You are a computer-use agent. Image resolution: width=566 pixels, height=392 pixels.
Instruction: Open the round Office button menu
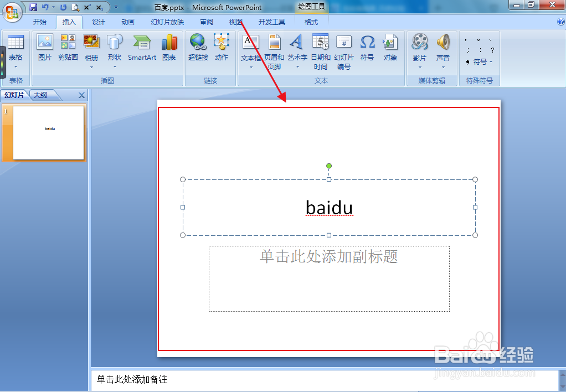[x=12, y=13]
